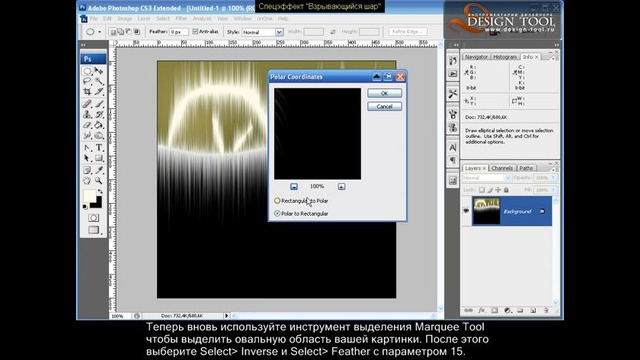Open the layer Fill slider arrow

[x=554, y=190]
